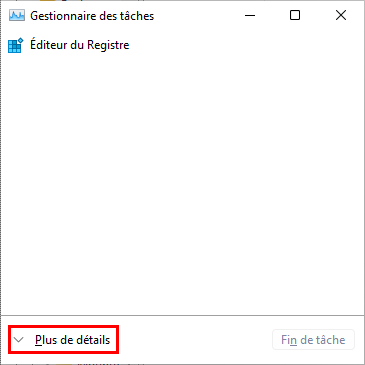Click the word "Éditeur" in the task list
365x365 pixels.
click(49, 44)
